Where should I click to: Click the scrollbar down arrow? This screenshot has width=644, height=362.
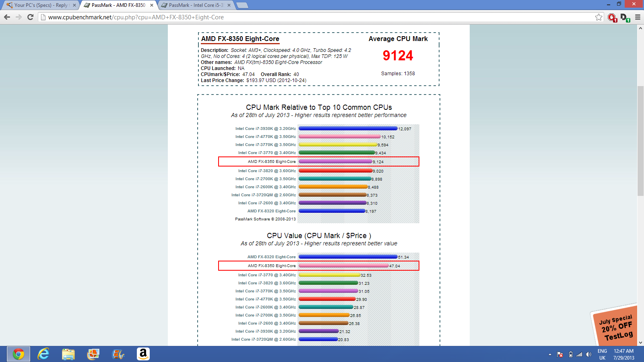coord(640,343)
